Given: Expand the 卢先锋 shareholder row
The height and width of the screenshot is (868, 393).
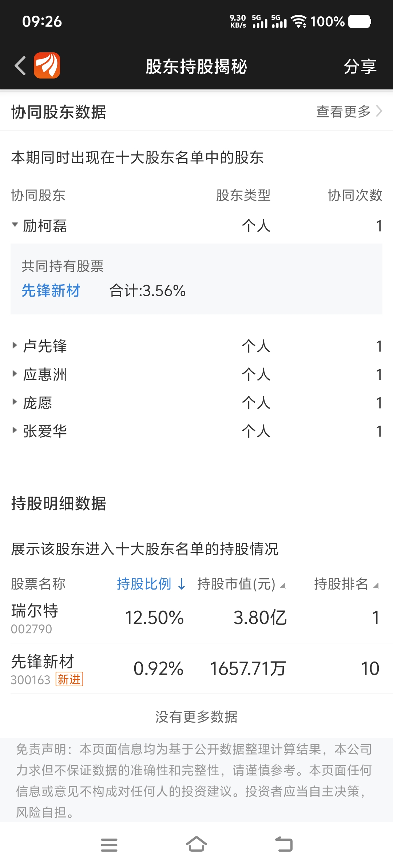Looking at the screenshot, I should coord(196,346).
